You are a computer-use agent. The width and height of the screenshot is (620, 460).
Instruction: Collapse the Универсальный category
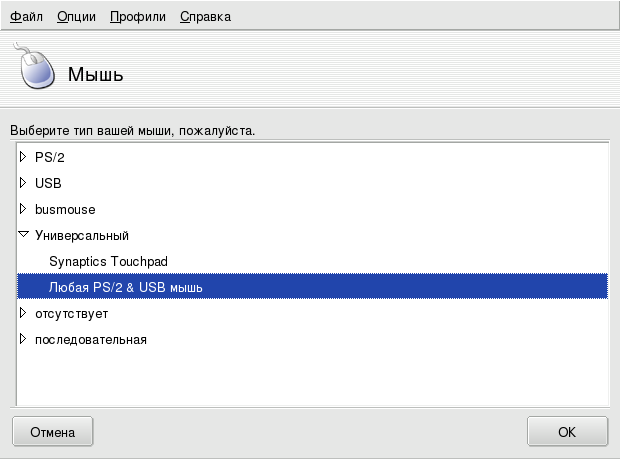(x=23, y=235)
